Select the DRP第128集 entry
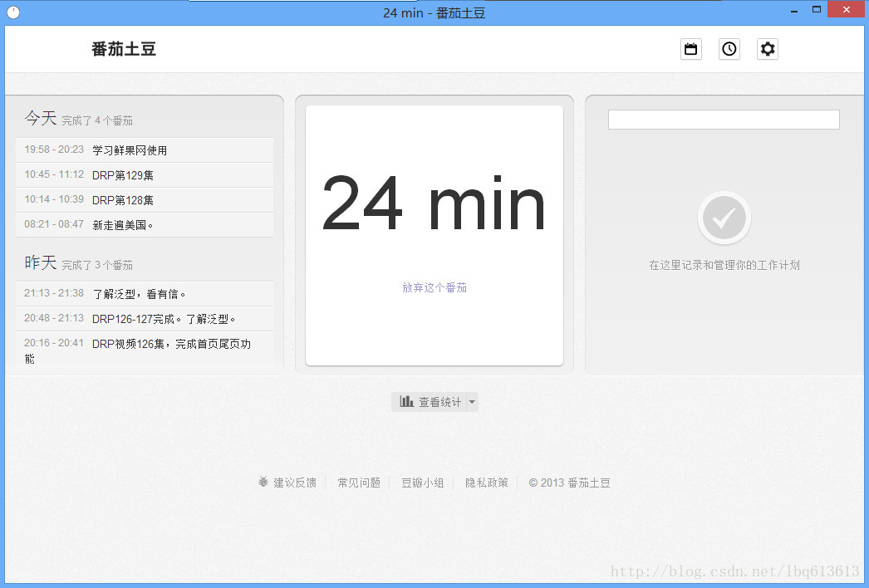The image size is (869, 588). tap(145, 199)
